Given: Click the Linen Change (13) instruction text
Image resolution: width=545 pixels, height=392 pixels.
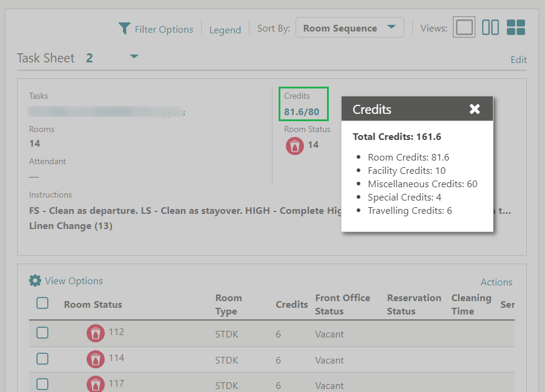Looking at the screenshot, I should click(x=71, y=226).
